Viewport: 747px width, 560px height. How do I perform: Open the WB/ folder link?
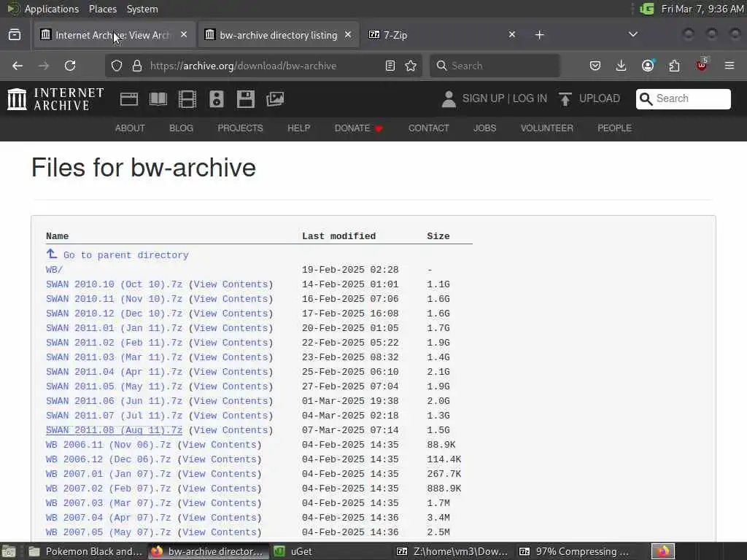point(54,270)
